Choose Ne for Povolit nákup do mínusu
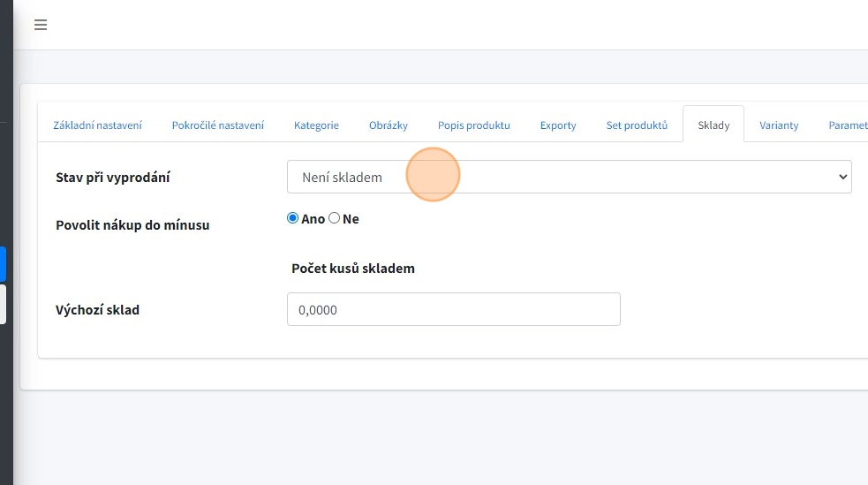The image size is (868, 485). pyautogui.click(x=335, y=218)
